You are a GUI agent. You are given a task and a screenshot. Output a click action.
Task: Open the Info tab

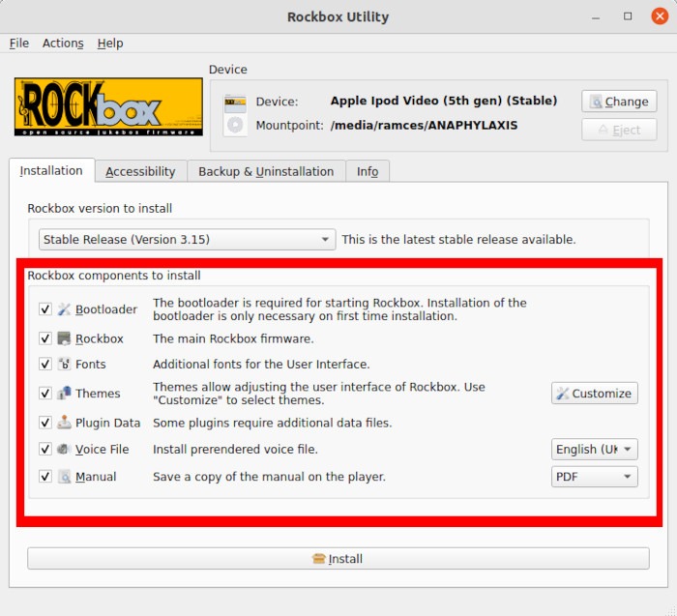pyautogui.click(x=368, y=171)
